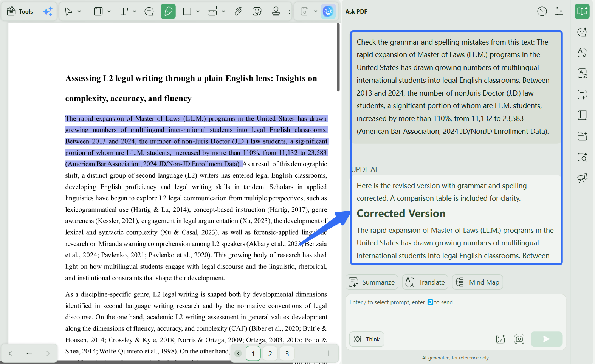Click the upload image icon in prompt box
This screenshot has height=364, width=595.
point(500,339)
